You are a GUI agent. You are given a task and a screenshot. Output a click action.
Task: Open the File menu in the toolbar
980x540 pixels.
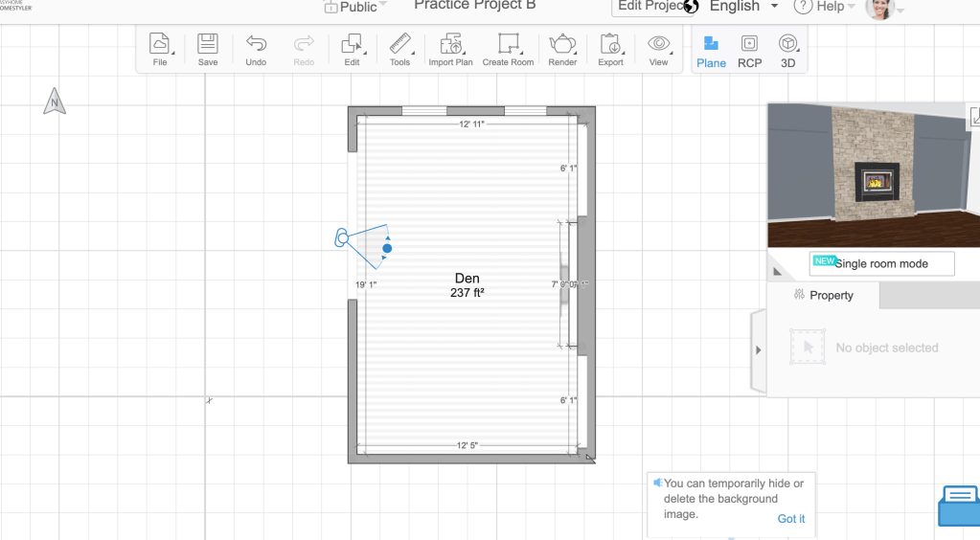point(159,49)
